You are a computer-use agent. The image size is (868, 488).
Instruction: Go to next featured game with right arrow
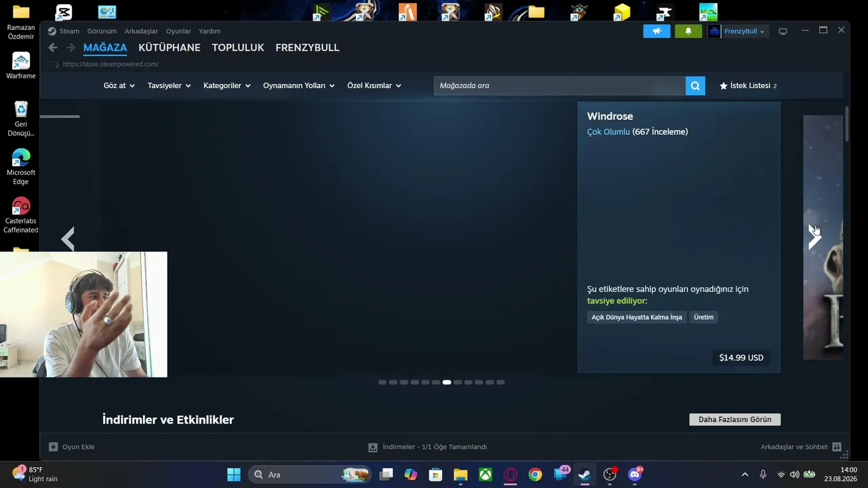(814, 237)
